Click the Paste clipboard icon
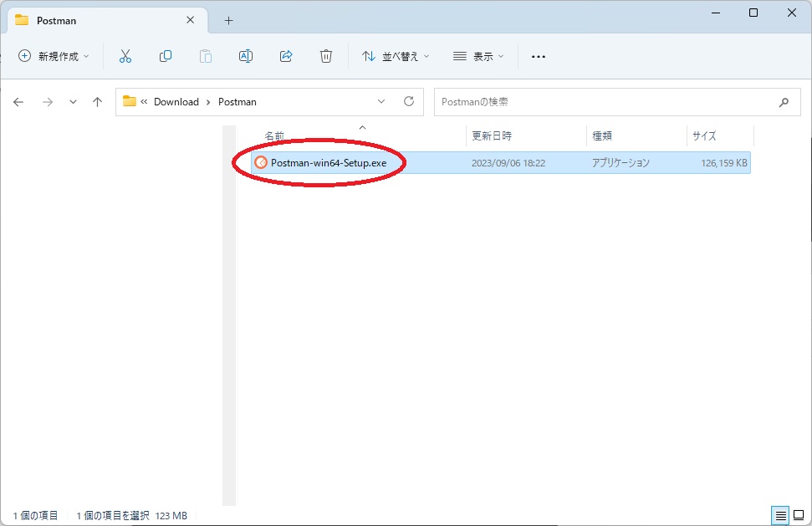The width and height of the screenshot is (812, 526). (206, 56)
